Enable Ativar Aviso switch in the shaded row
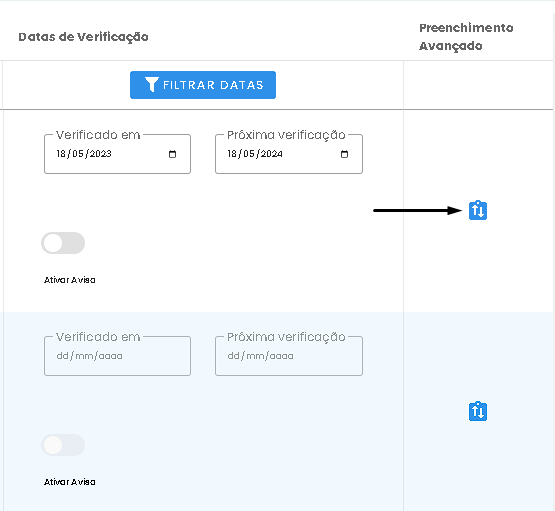This screenshot has height=511, width=555. pos(63,445)
